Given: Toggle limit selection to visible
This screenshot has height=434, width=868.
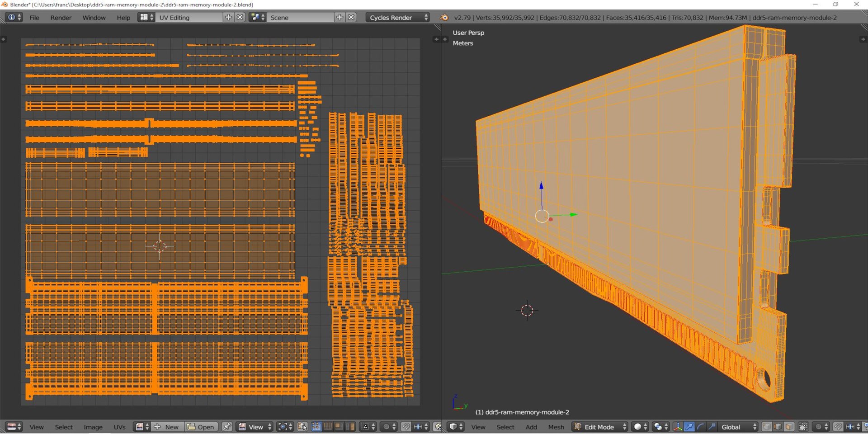Looking at the screenshot, I should tap(803, 427).
